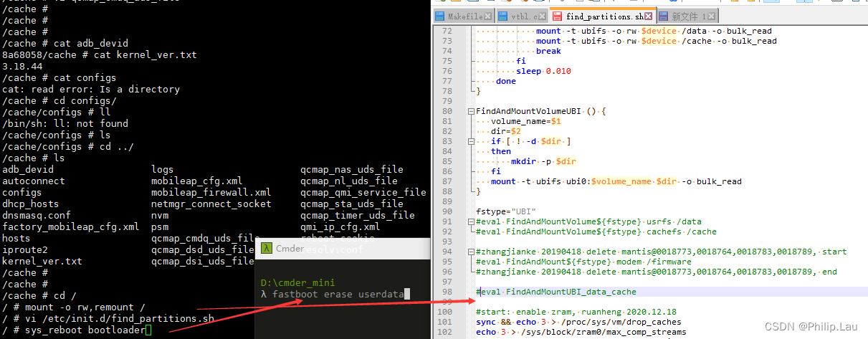The width and height of the screenshot is (868, 339).
Task: Click 'qmi_ip_cfg.xml' in terminal listing
Action: (x=340, y=226)
